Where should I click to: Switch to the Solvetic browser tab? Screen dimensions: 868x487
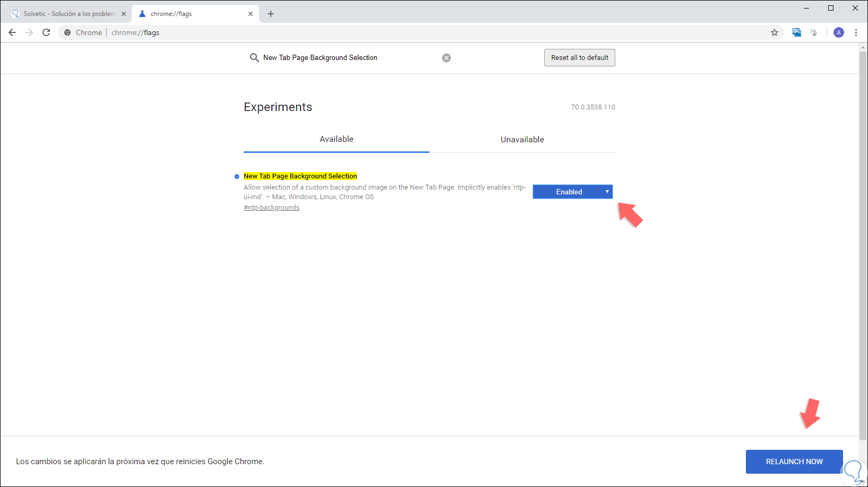(68, 14)
